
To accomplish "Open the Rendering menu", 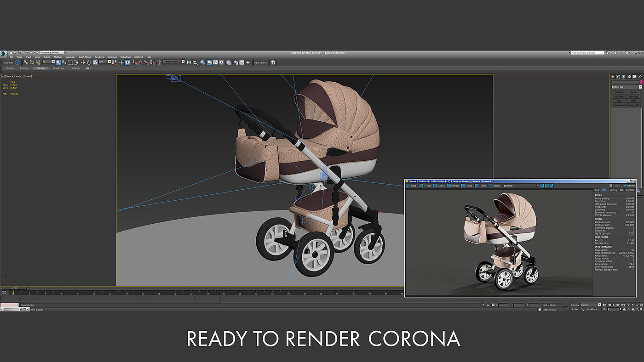I will (x=99, y=57).
